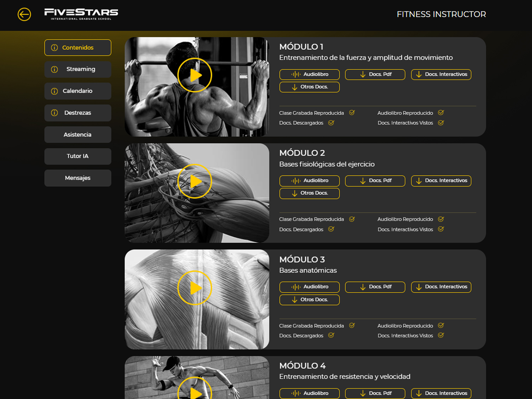This screenshot has width=532, height=399.
Task: Download Módulo 2 Otros Docs.
Action: click(309, 193)
